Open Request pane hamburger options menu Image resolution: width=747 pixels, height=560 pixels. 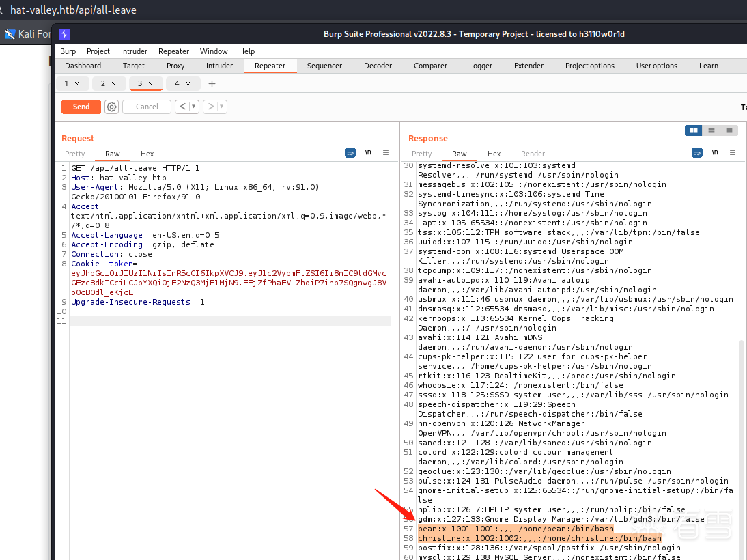click(386, 152)
